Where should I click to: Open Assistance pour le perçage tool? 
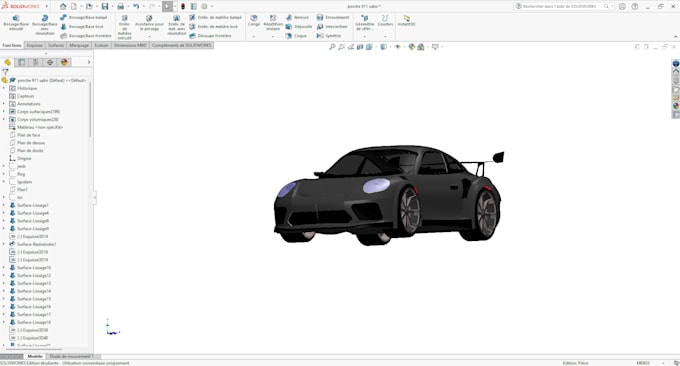pos(149,23)
